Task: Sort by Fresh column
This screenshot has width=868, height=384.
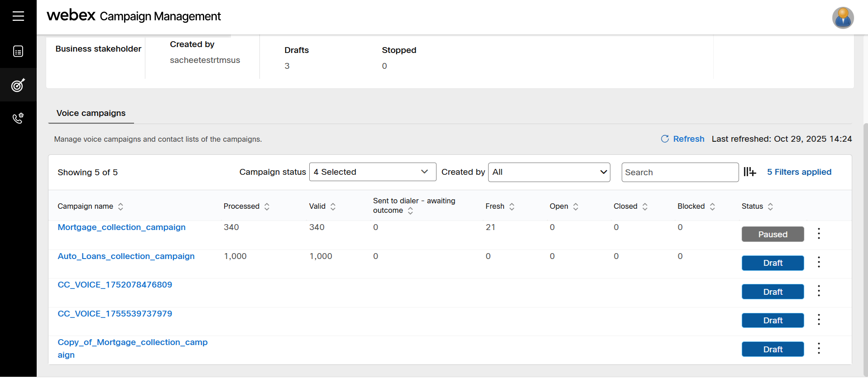Action: point(512,206)
